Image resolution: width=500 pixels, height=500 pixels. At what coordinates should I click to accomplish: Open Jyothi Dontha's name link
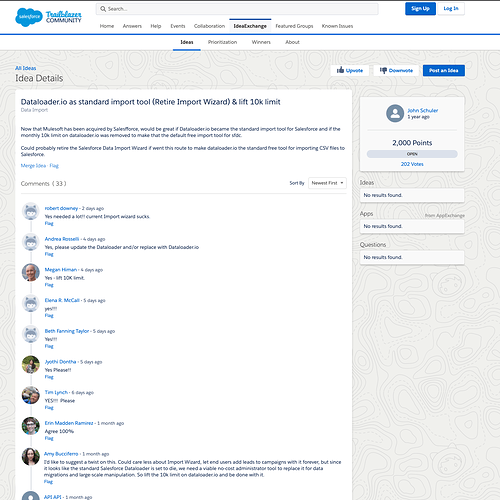tap(60, 361)
